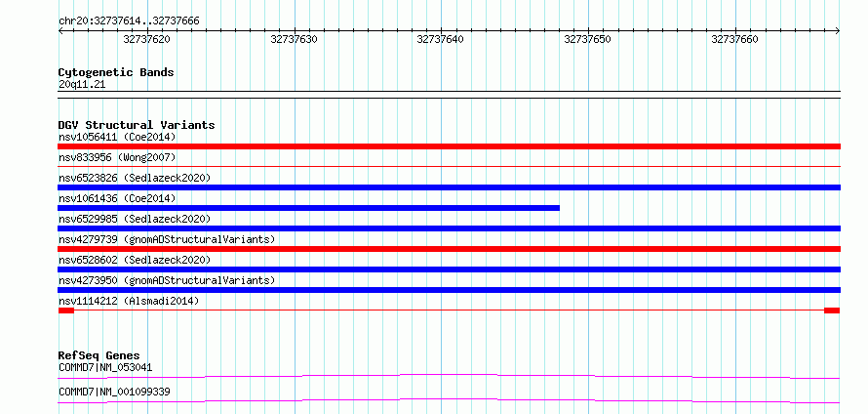
Task: Click the right red block of nsv1114212
Action: (832, 310)
